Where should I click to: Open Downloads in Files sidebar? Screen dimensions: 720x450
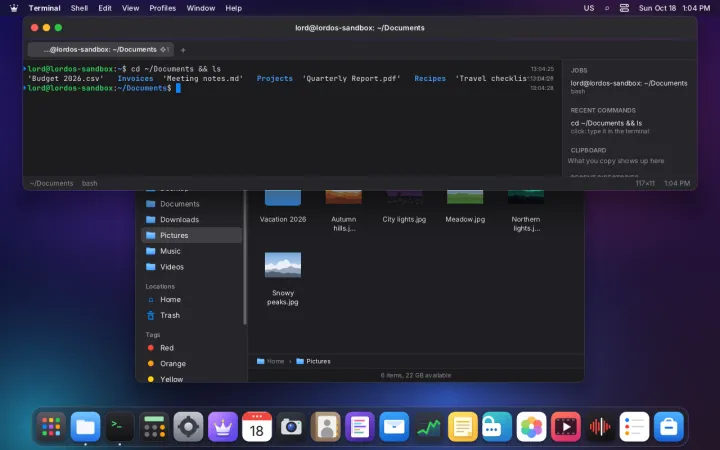(191, 219)
